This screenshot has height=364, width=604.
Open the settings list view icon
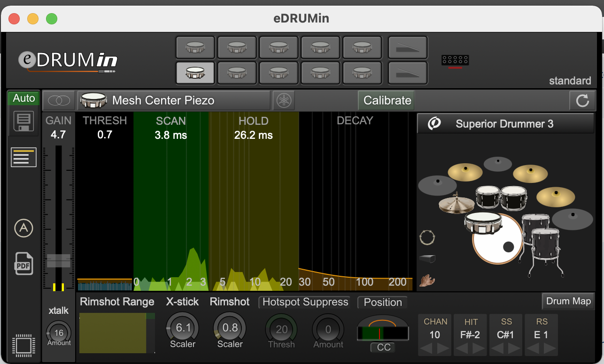[24, 158]
